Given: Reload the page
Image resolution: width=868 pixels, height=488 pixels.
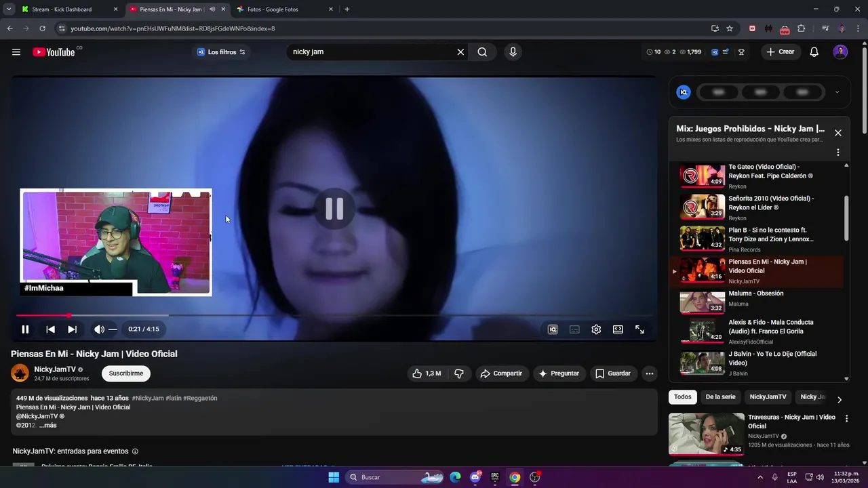Looking at the screenshot, I should [x=42, y=28].
